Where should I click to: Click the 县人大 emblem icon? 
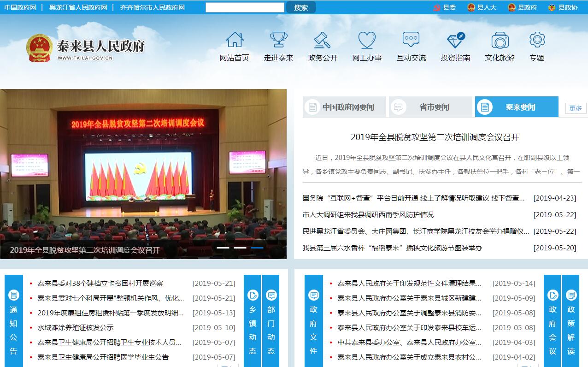click(x=471, y=7)
